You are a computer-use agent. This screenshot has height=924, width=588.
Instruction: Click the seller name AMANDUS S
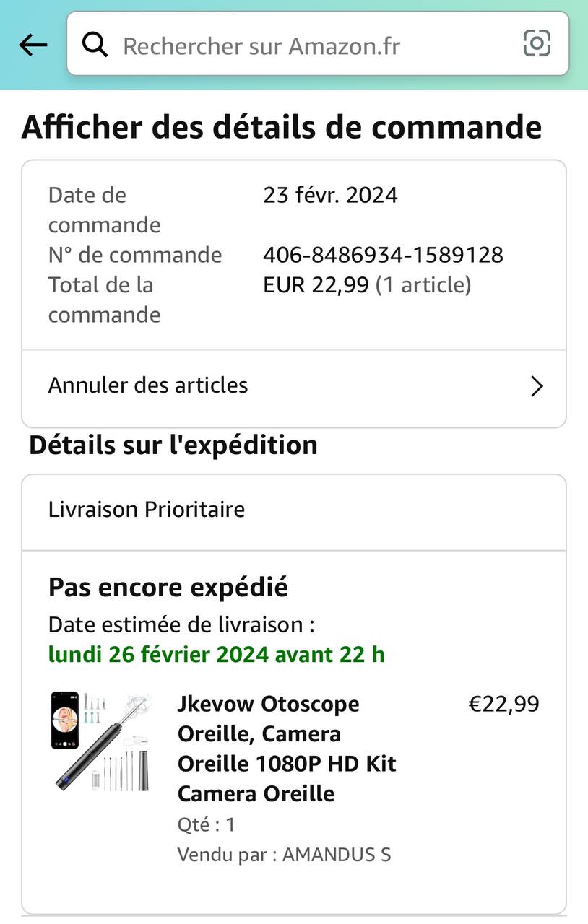[x=337, y=855]
